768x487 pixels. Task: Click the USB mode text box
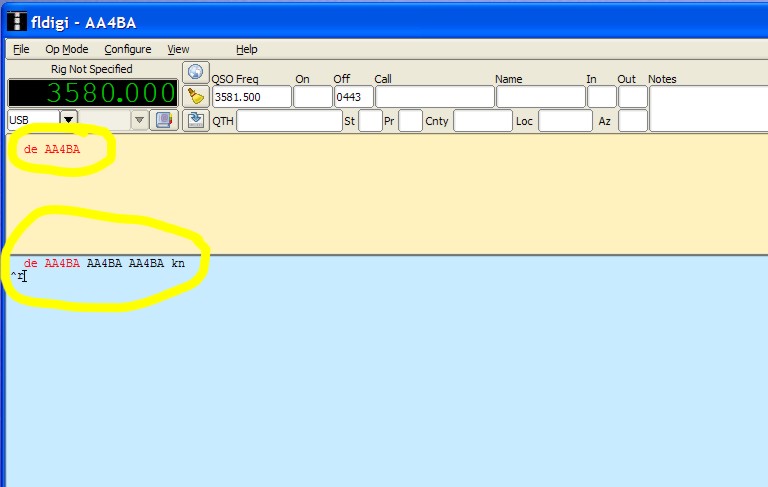(33, 120)
